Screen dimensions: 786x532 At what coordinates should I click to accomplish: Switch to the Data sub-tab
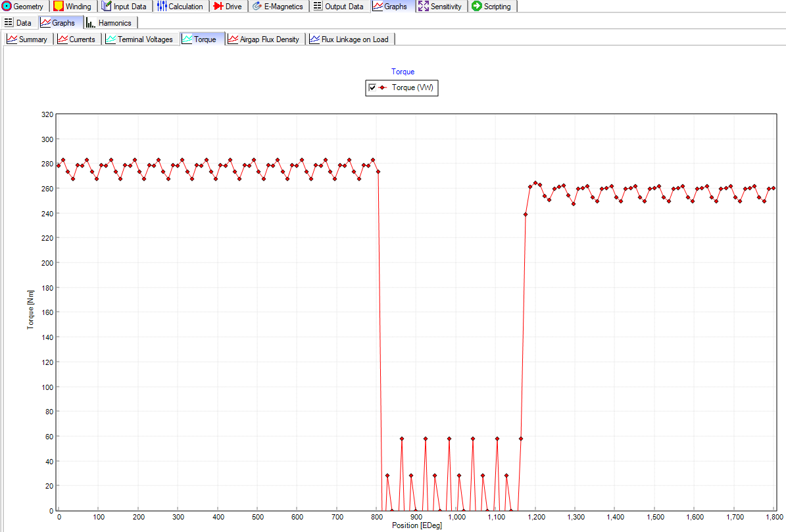(18, 23)
